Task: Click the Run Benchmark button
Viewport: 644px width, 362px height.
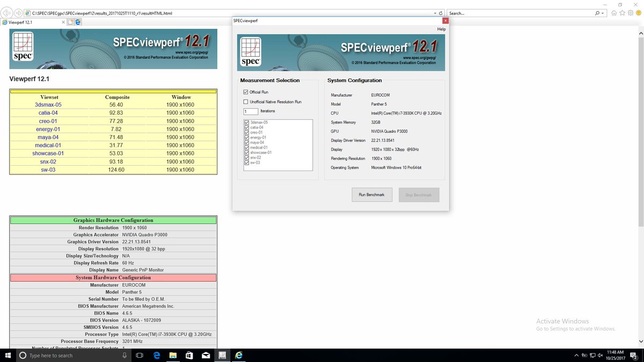Action: pos(372,195)
